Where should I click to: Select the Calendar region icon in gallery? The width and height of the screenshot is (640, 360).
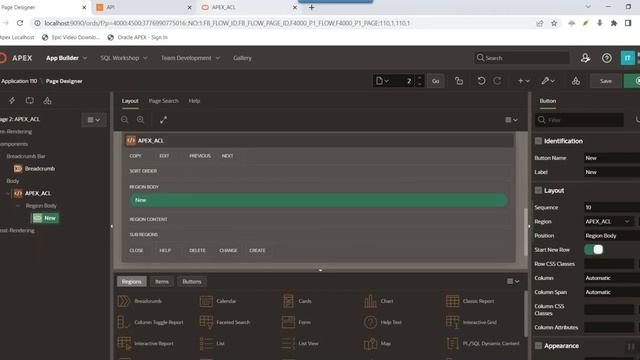[206, 301]
